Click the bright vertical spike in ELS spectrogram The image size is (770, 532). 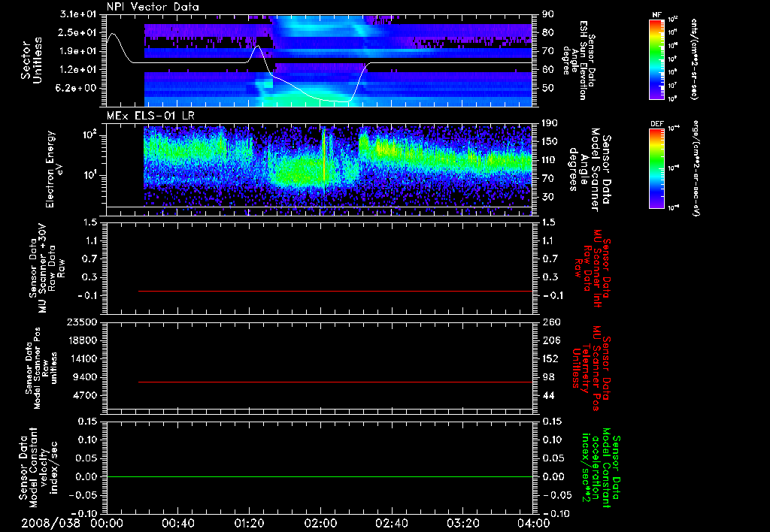(x=324, y=157)
